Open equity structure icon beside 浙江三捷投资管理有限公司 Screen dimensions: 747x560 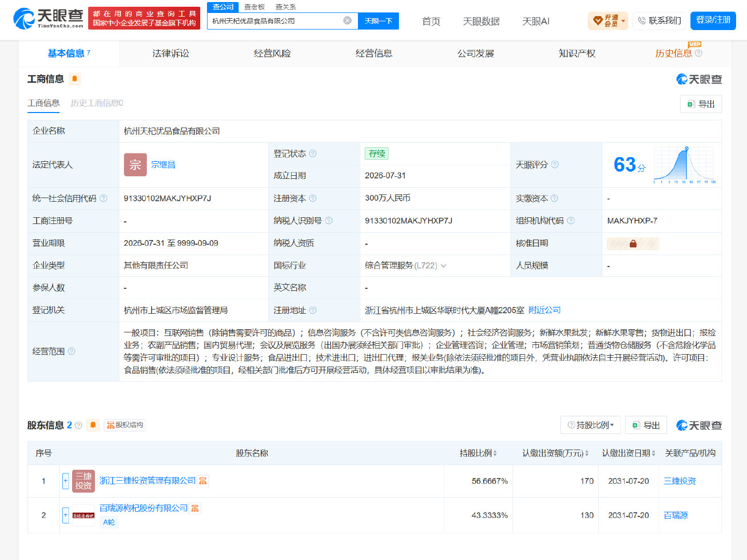coord(203,481)
